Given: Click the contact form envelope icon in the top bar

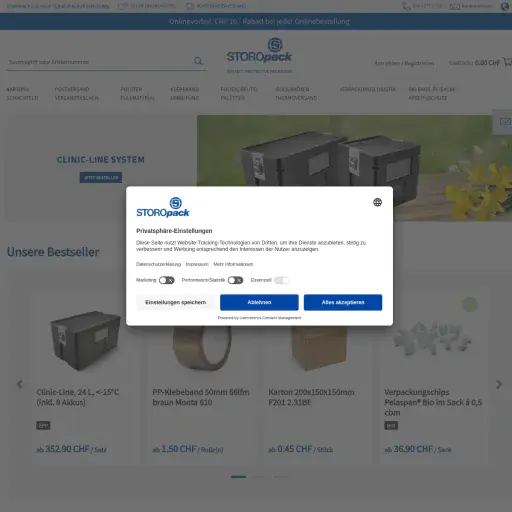Looking at the screenshot, I should click(x=455, y=6).
